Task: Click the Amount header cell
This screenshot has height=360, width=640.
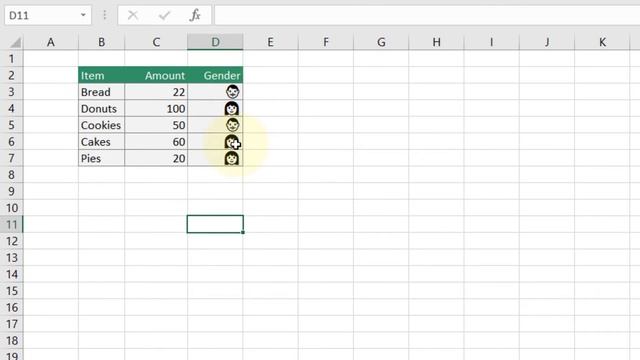Action: point(156,76)
